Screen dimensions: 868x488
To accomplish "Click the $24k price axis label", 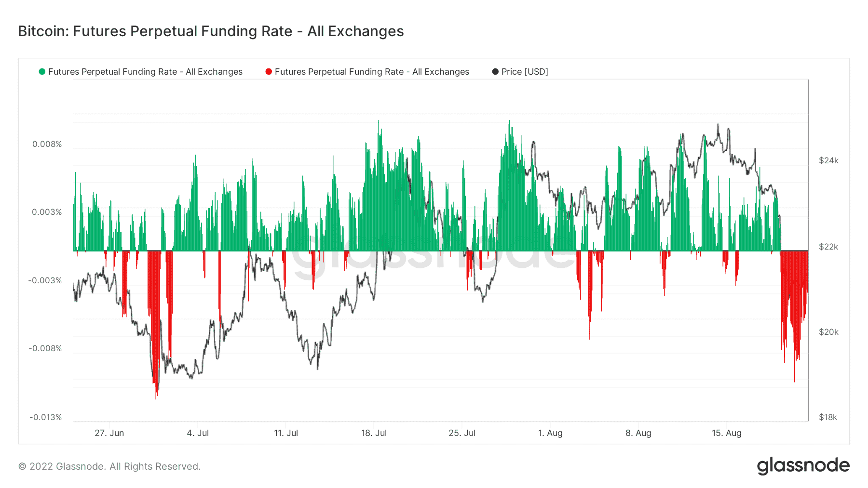I will coord(828,160).
